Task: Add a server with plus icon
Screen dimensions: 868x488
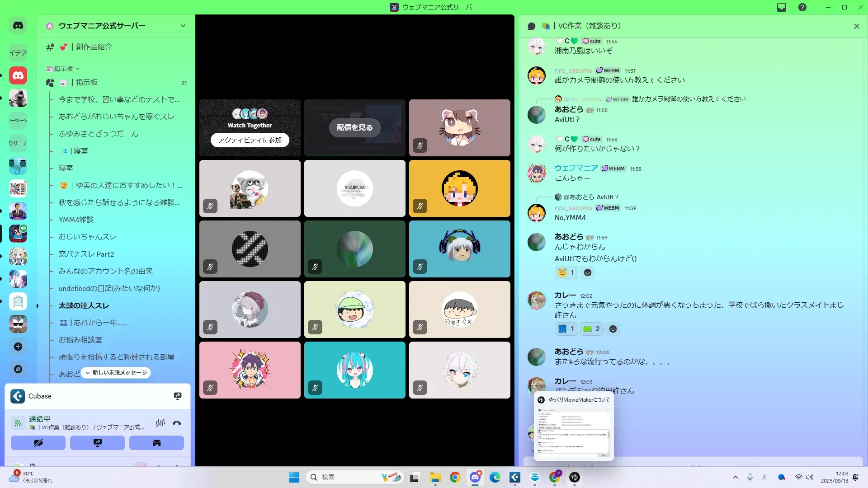Action: [x=18, y=347]
